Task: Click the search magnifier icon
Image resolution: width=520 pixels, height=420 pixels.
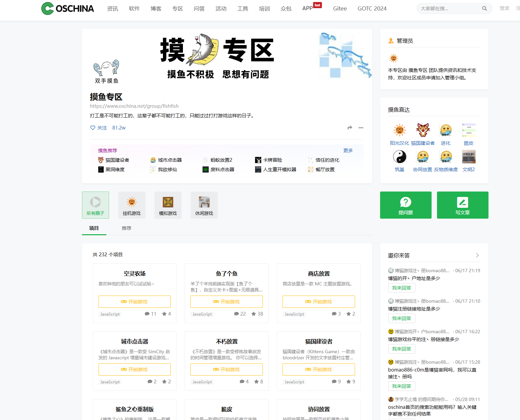Action: [484, 8]
